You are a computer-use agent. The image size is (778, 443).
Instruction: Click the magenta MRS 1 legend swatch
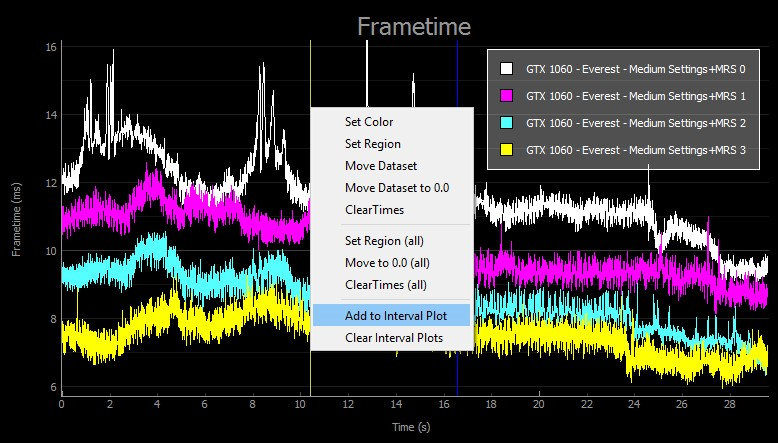click(507, 96)
